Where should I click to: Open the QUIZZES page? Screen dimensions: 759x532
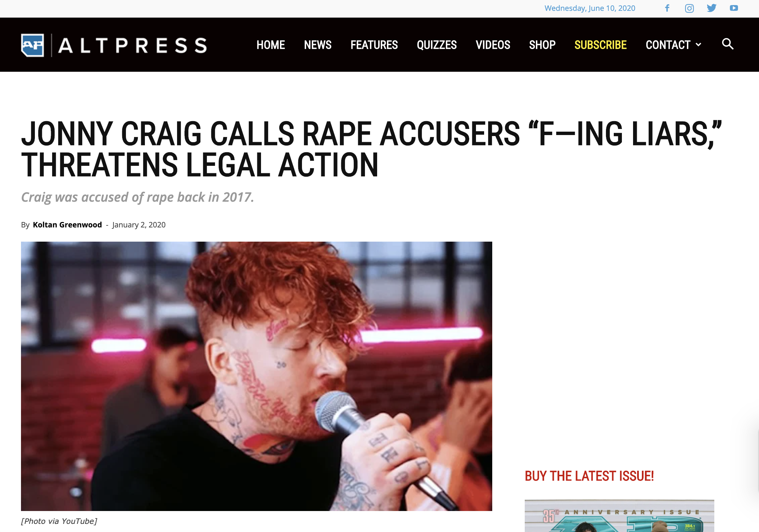pos(437,45)
